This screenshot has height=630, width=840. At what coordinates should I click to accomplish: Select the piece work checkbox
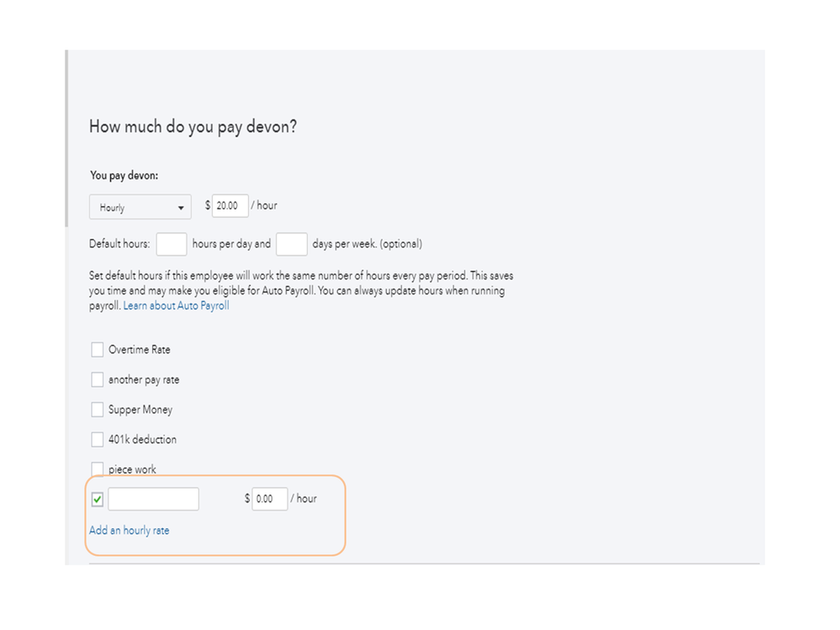[x=98, y=469]
